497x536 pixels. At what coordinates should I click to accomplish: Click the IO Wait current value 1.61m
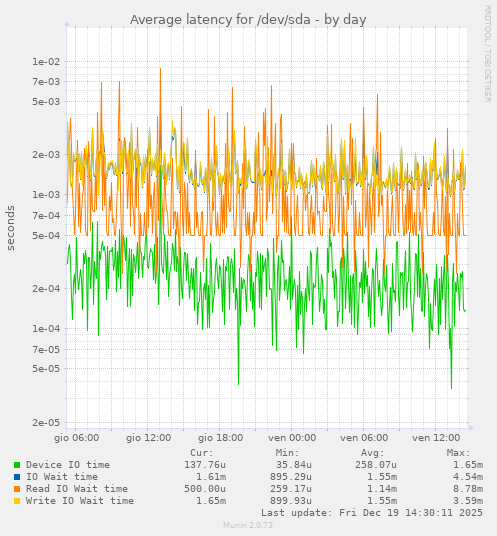(x=211, y=477)
